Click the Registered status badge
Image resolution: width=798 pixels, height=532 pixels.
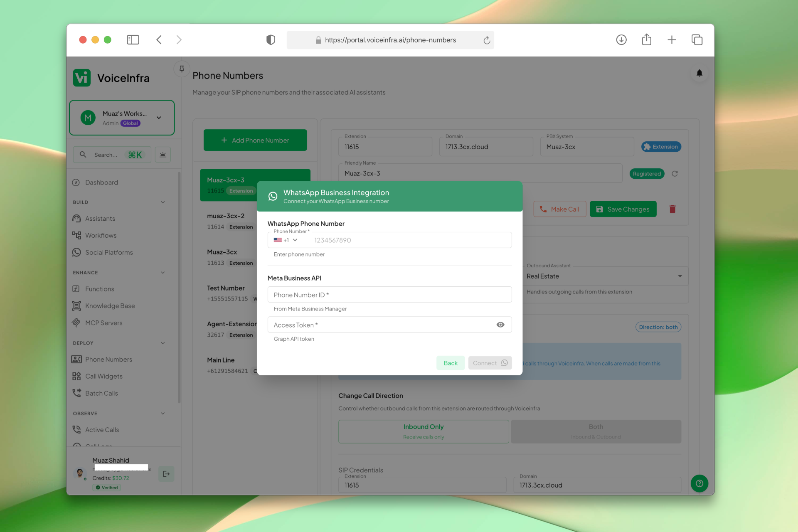coord(647,174)
